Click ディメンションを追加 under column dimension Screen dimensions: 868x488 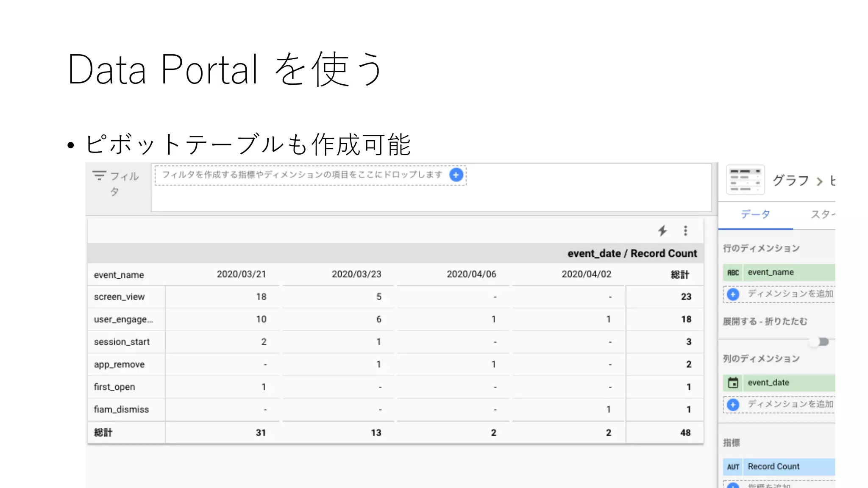pyautogui.click(x=790, y=404)
